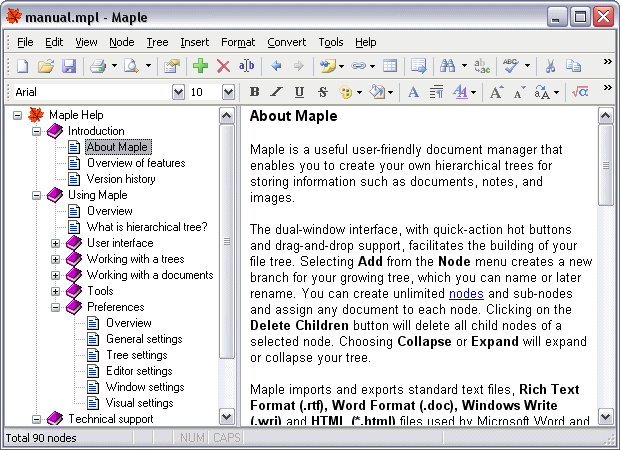This screenshot has width=620, height=450.
Task: Click the Copy icon
Action: pos(573,66)
